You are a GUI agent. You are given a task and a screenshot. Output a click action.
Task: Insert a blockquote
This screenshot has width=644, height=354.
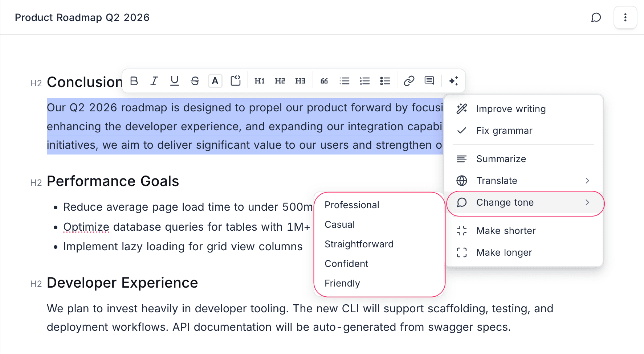(324, 81)
